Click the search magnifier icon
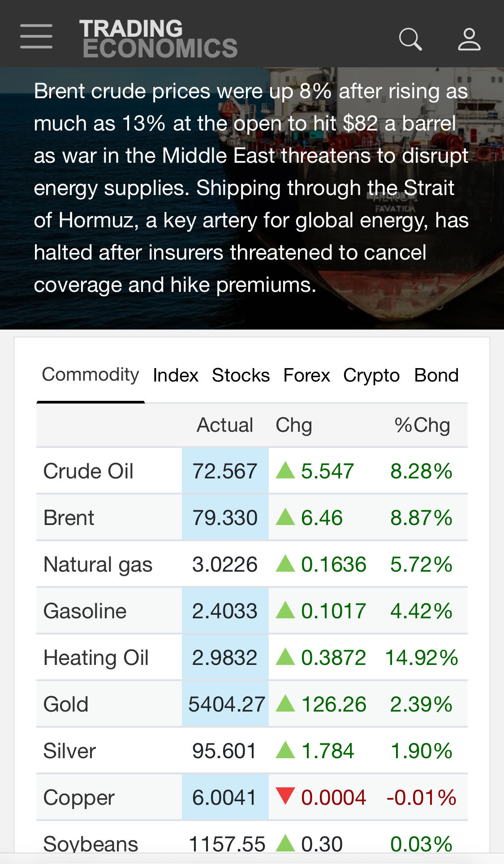This screenshot has width=504, height=864. (x=410, y=39)
